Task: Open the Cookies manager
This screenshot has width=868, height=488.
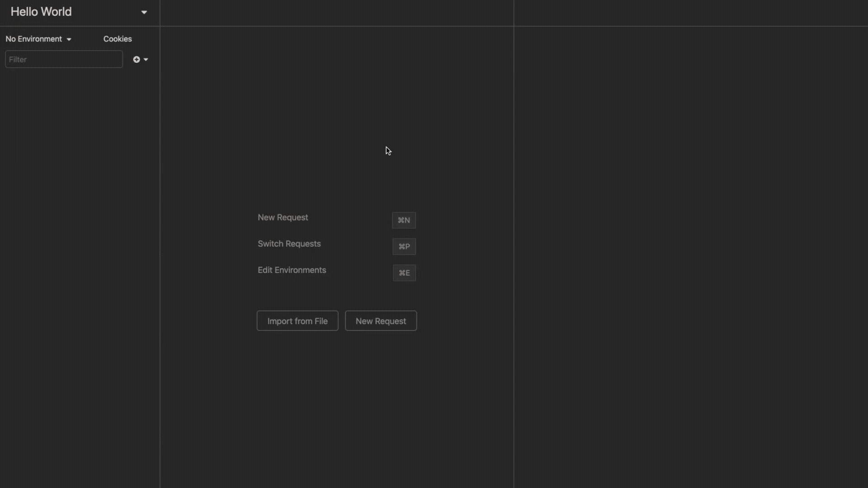Action: click(x=118, y=39)
